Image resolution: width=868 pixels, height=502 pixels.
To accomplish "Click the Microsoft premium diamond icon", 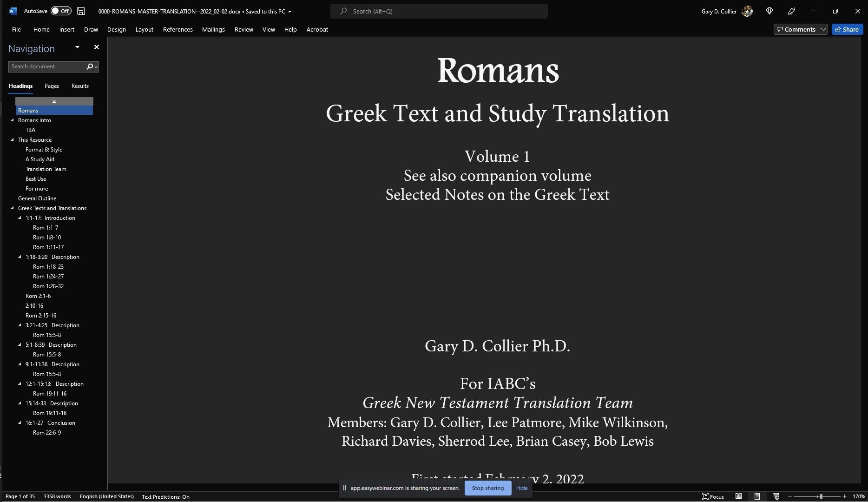I will point(769,11).
